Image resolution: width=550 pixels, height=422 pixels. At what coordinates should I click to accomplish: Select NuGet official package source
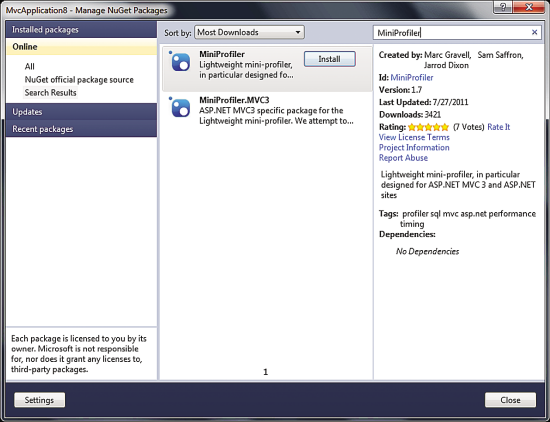(x=79, y=80)
